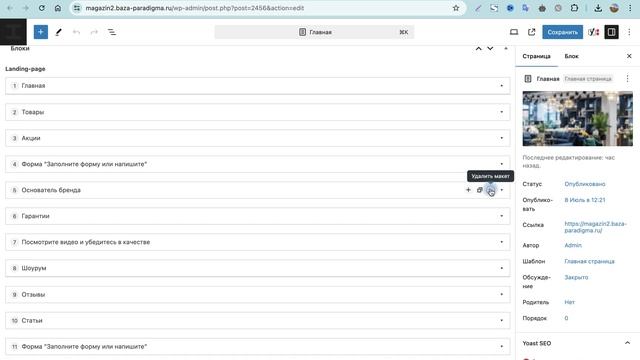
Task: Open browser downloads
Action: pyautogui.click(x=598, y=8)
